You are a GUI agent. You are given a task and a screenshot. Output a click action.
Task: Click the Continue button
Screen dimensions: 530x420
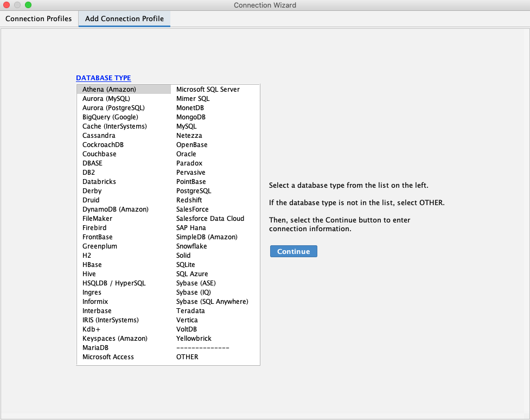point(293,251)
